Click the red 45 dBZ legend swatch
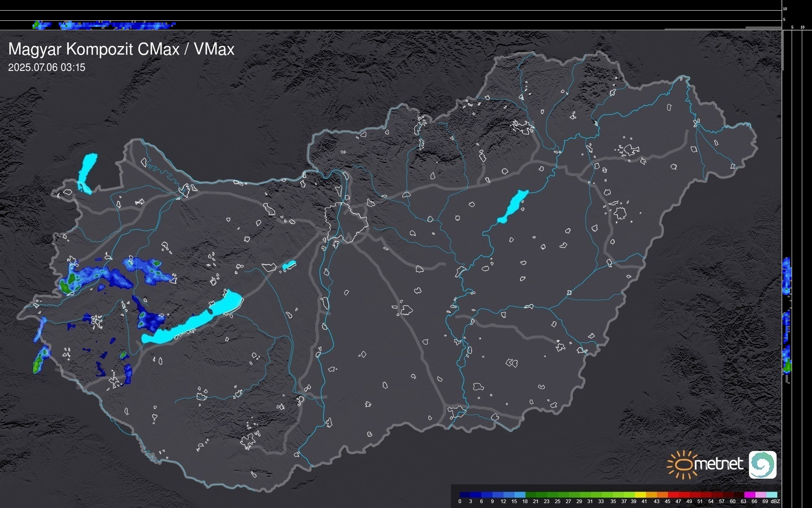Screen dimensions: 812x508 pos(673,495)
